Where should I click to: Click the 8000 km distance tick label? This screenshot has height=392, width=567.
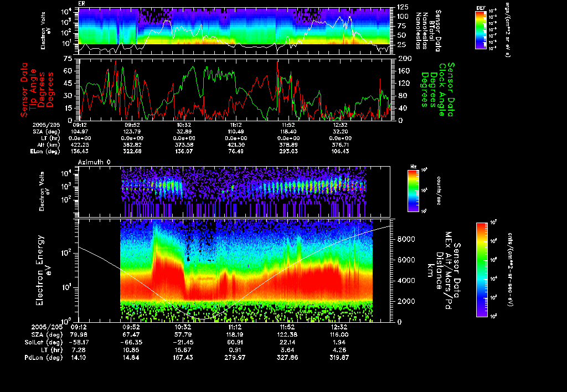[x=406, y=239]
